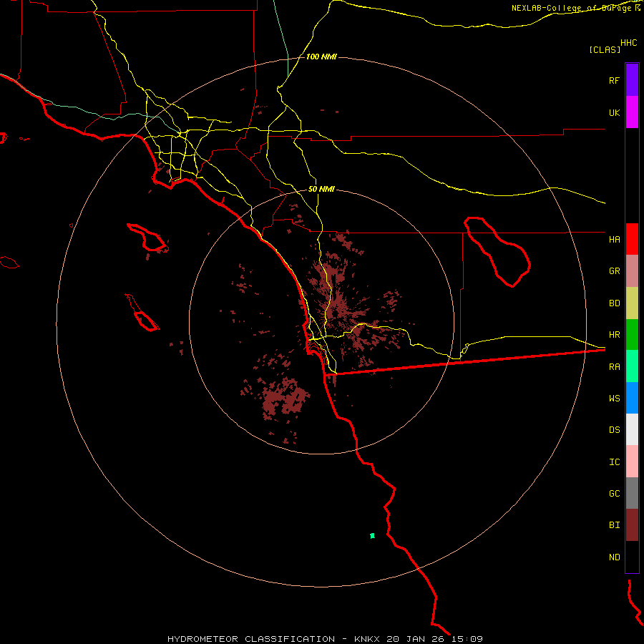Click the BI legend label
This screenshot has height=644, width=644.
(x=614, y=525)
